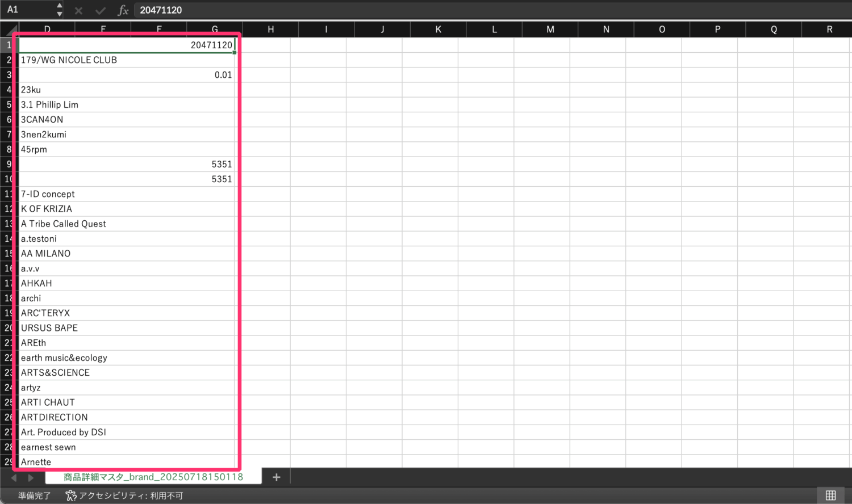Click cell 23ku
Viewport: 852px width, 504px height.
tap(127, 90)
